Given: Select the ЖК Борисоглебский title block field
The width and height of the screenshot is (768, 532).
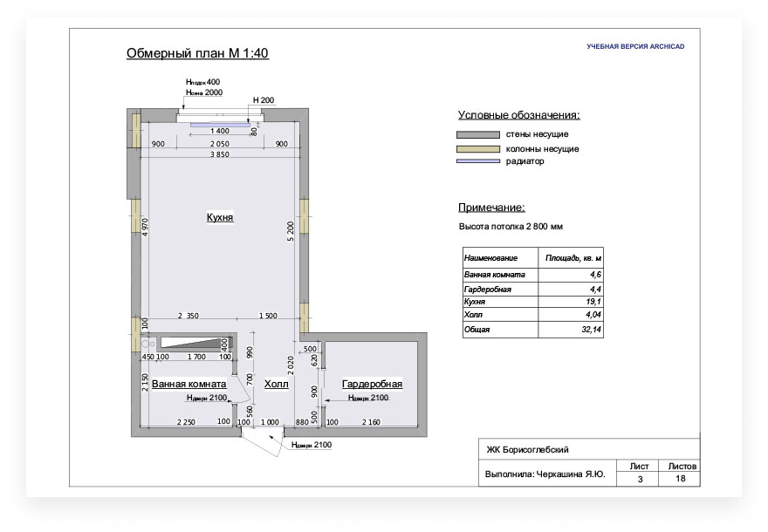Looking at the screenshot, I should [x=528, y=449].
